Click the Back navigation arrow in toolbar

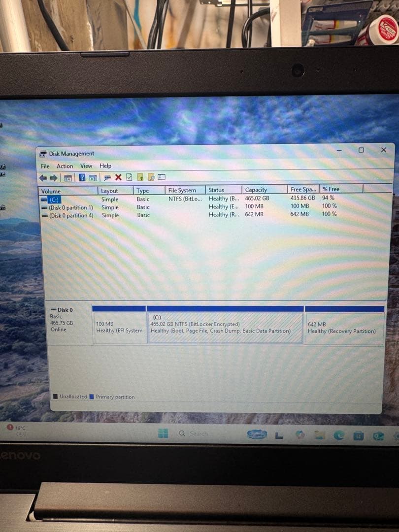pos(43,177)
